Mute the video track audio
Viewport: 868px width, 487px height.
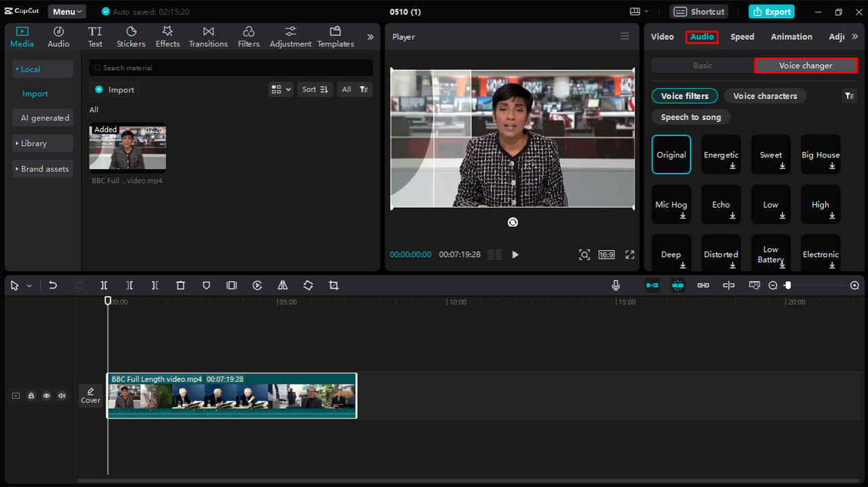pos(62,395)
